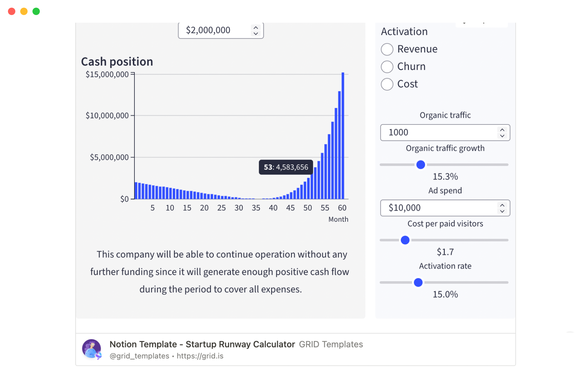Viewport: 588px width, 368px height.
Task: Click the Organic traffic input field
Action: 438,132
